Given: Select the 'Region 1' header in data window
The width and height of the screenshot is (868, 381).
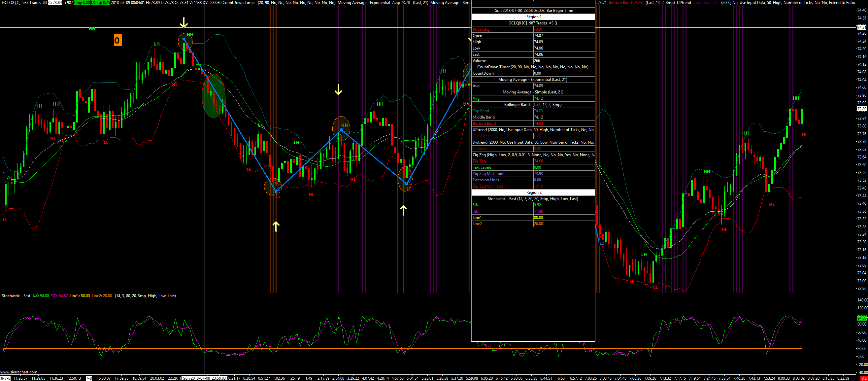Looking at the screenshot, I should click(x=533, y=17).
